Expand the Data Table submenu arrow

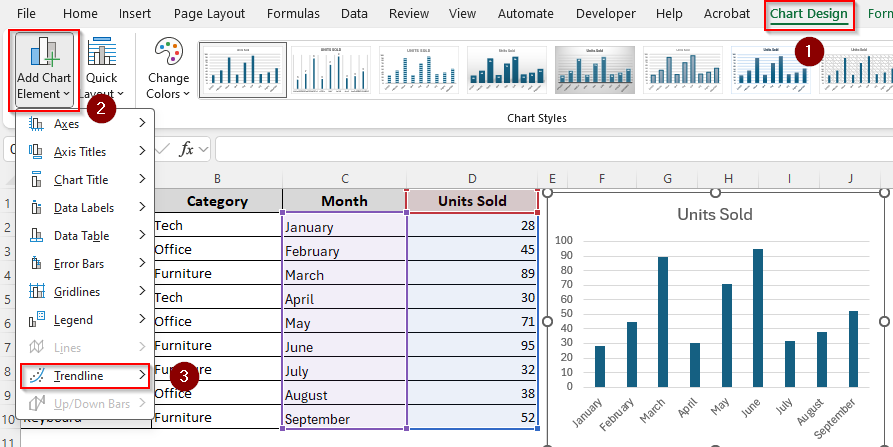pyautogui.click(x=141, y=236)
